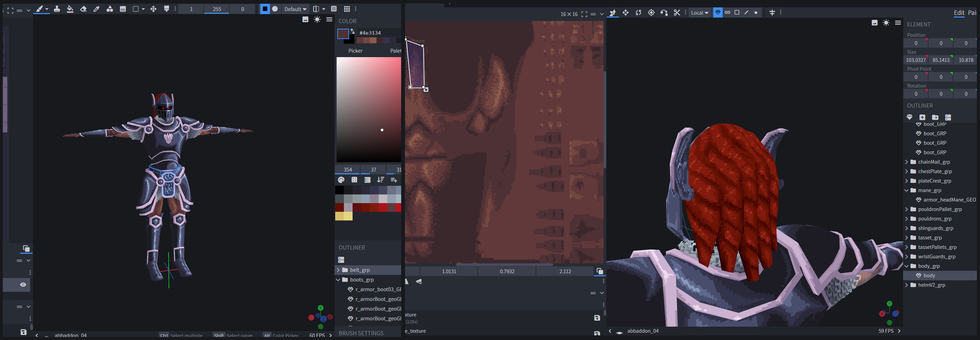
Task: Enable the circle brush shape
Action: (x=275, y=9)
